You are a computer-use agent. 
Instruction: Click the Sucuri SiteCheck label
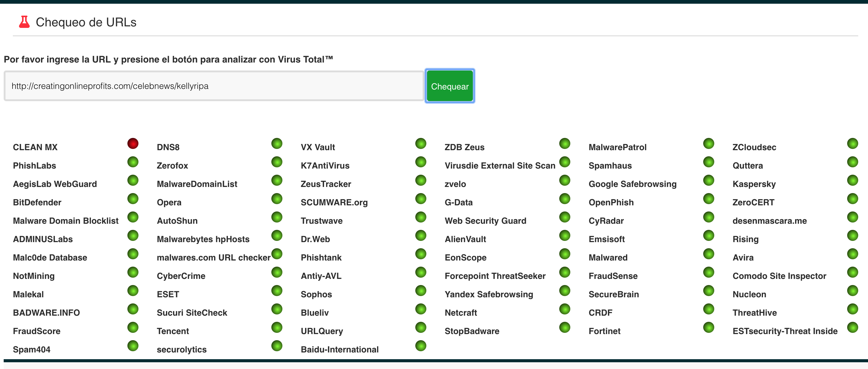point(192,313)
